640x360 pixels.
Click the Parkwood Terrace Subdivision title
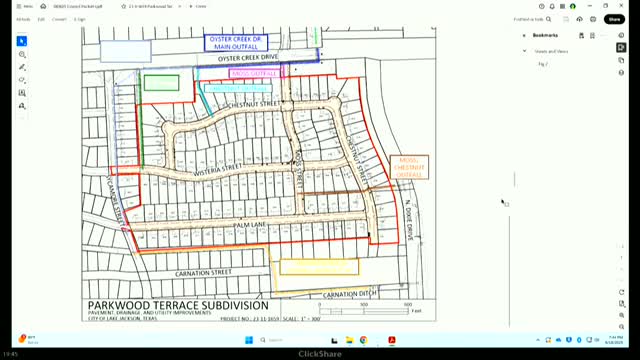[x=178, y=306]
